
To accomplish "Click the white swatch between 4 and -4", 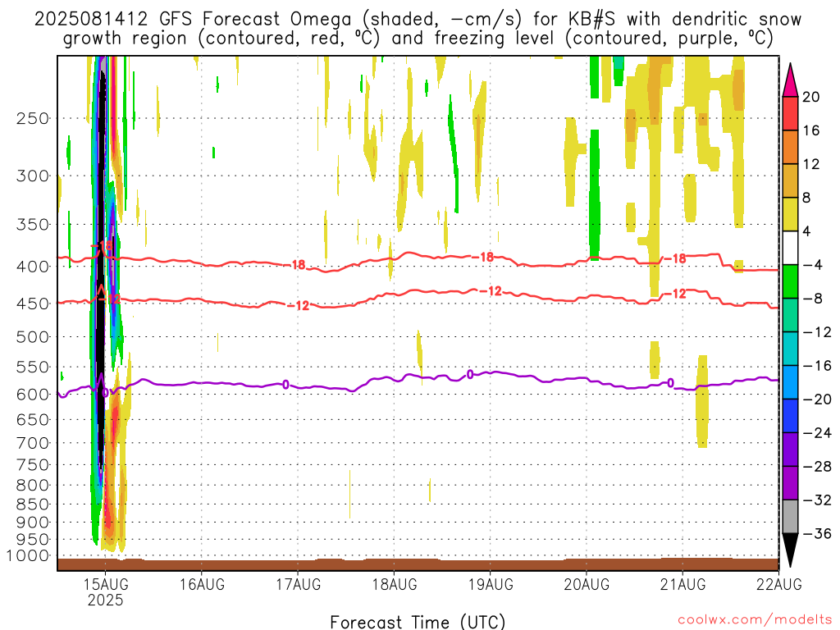I will tap(790, 248).
